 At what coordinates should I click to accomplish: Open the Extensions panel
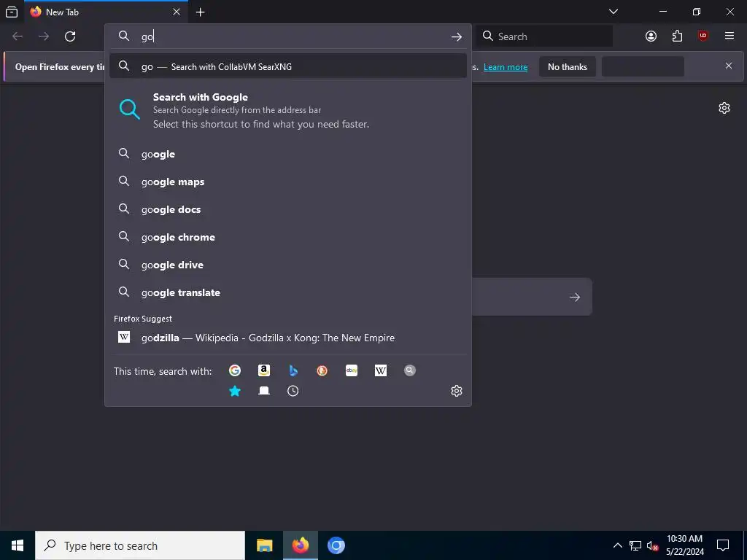tap(677, 36)
